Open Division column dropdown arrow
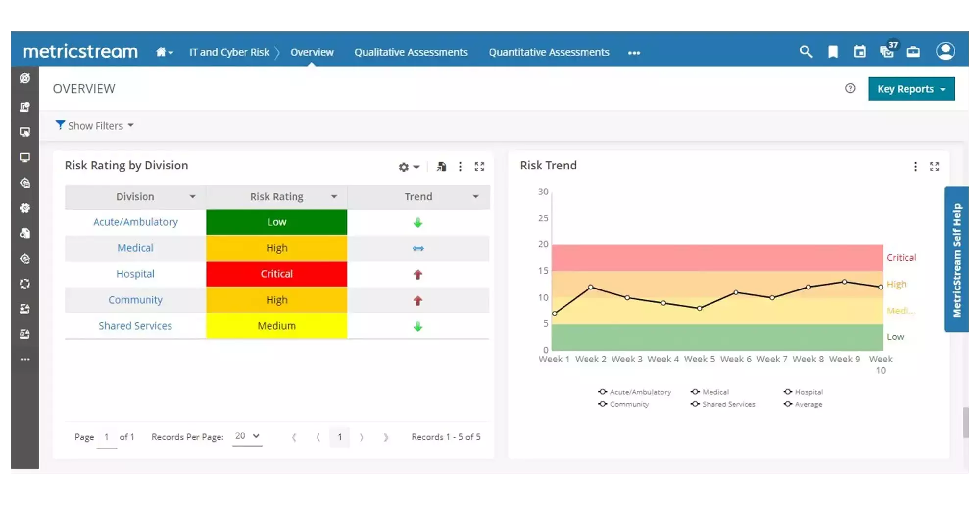The height and width of the screenshot is (505, 980). [x=193, y=197]
